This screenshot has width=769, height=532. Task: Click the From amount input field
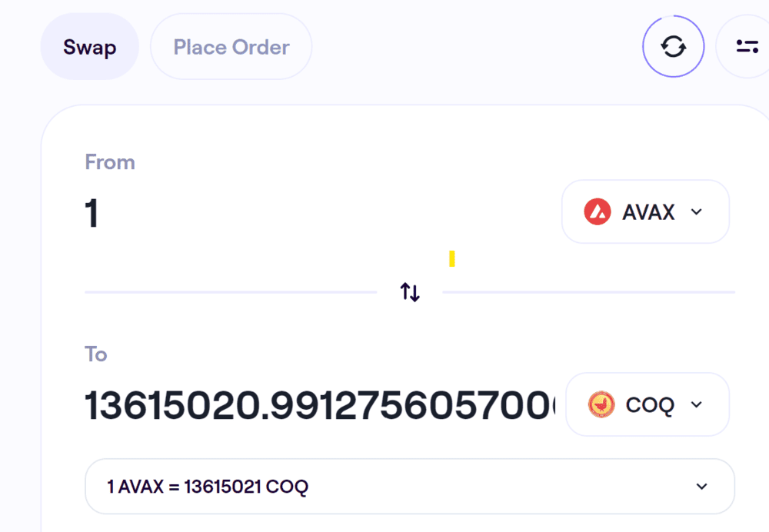coord(154,213)
